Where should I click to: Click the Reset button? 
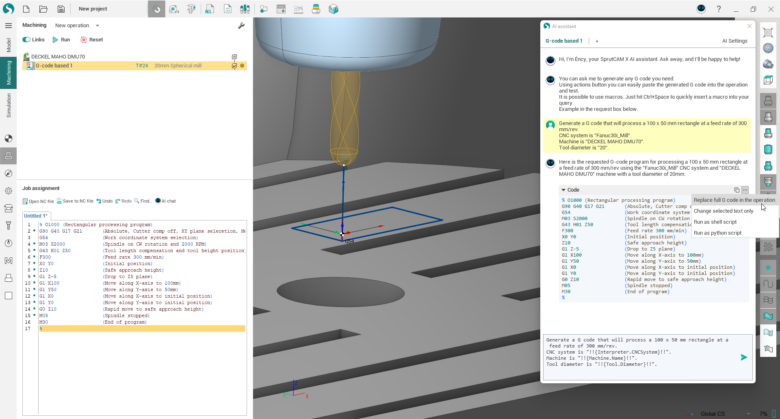[92, 40]
